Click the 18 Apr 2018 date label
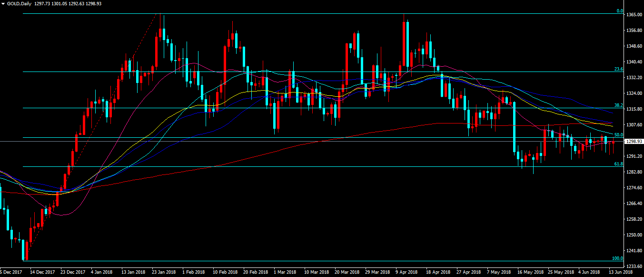Image resolution: width=644 pixels, height=277 pixels. (438, 272)
